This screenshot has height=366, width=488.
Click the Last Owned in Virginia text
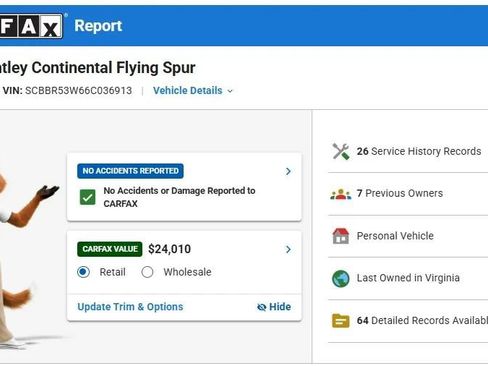408,278
